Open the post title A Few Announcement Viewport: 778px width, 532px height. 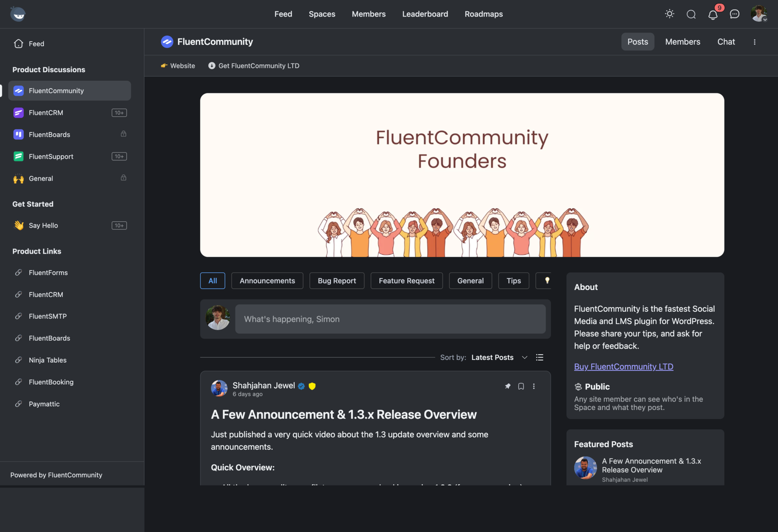point(344,415)
